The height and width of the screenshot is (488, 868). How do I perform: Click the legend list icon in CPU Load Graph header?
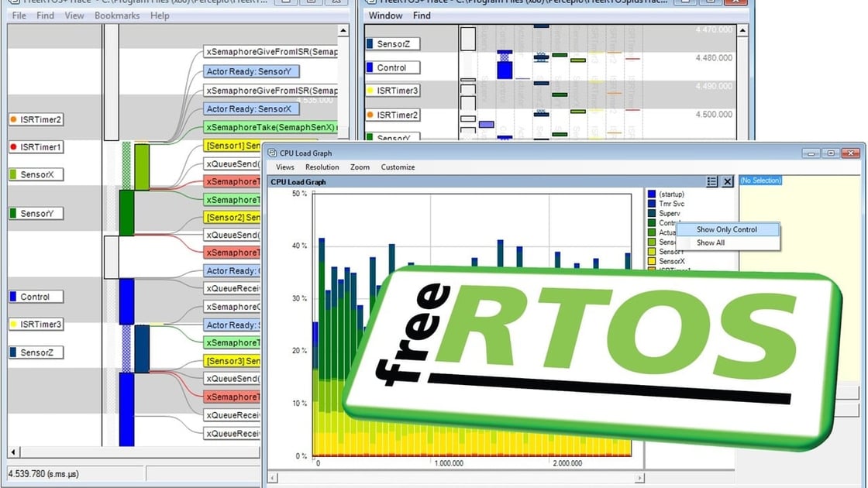coord(712,181)
